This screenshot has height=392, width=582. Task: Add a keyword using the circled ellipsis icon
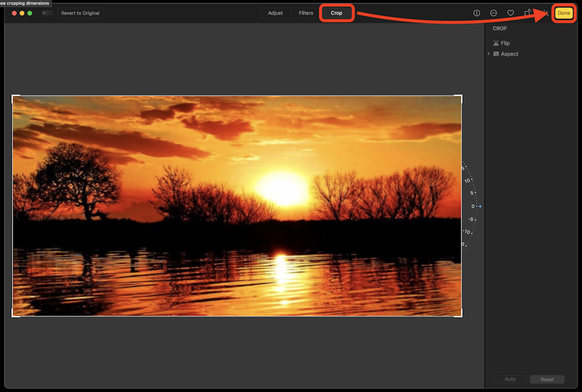click(493, 12)
